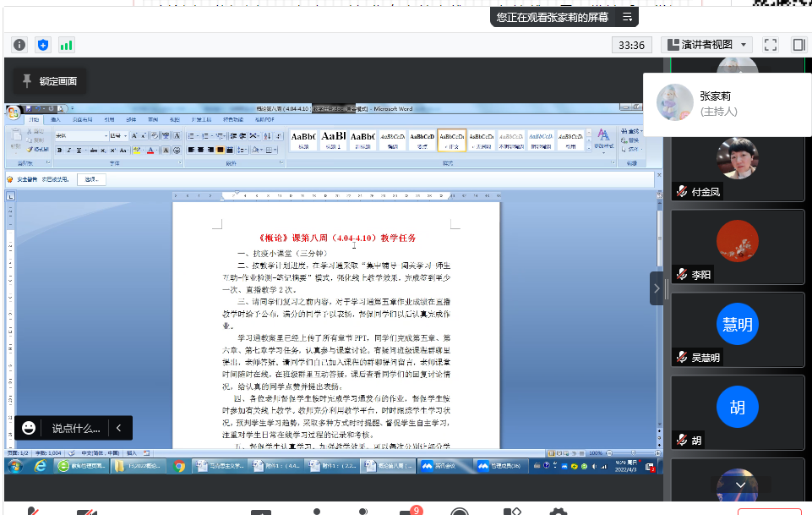
Task: Open the emoji reaction smiley icon
Action: [x=29, y=428]
